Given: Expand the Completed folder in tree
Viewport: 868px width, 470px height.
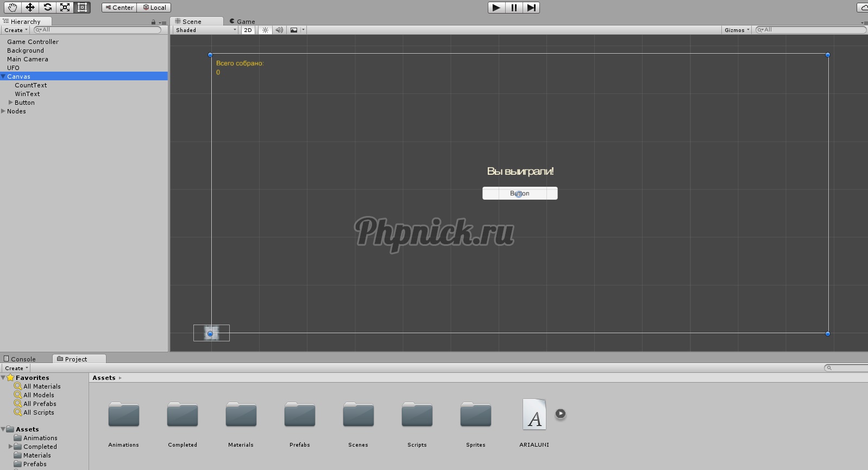Looking at the screenshot, I should point(10,446).
